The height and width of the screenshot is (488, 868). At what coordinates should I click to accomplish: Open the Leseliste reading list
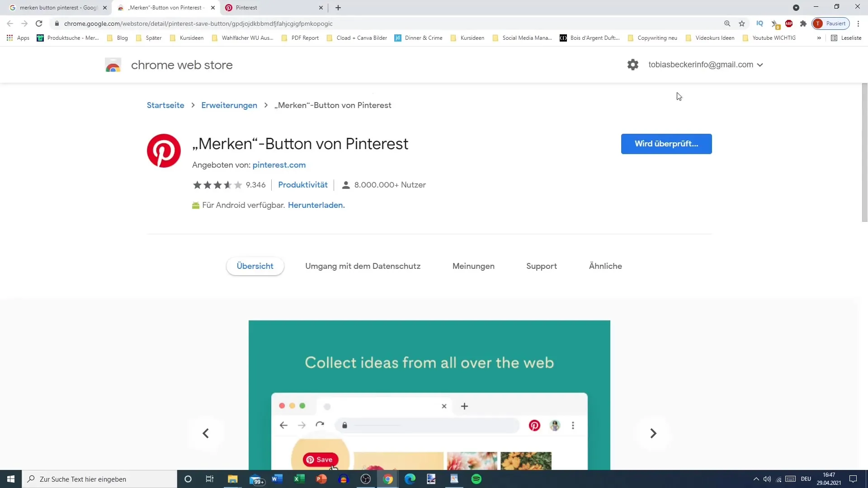coord(846,38)
